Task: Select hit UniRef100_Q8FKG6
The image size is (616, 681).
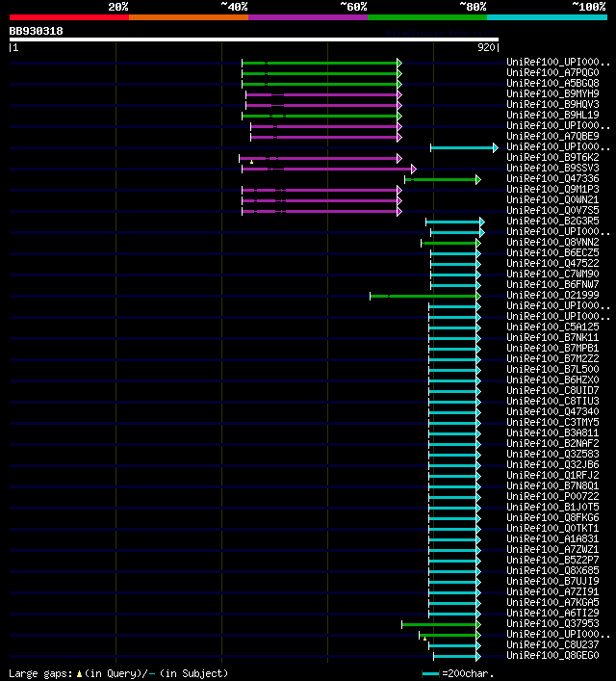Action: click(552, 517)
